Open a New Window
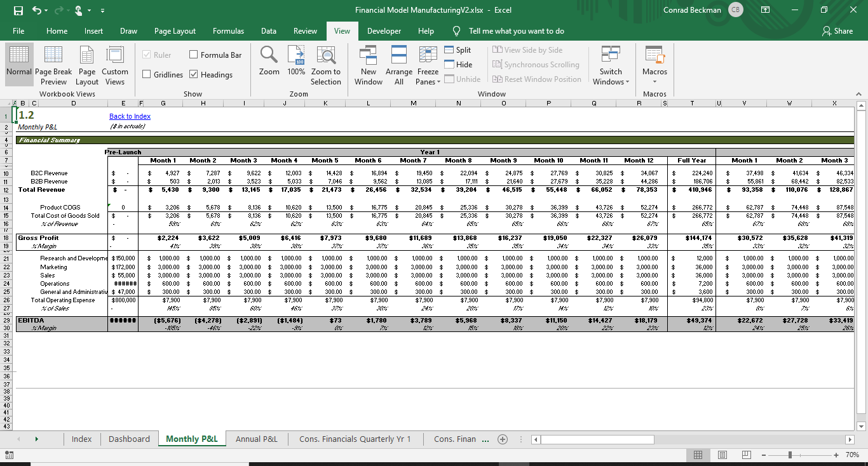868x466 pixels. tap(369, 65)
